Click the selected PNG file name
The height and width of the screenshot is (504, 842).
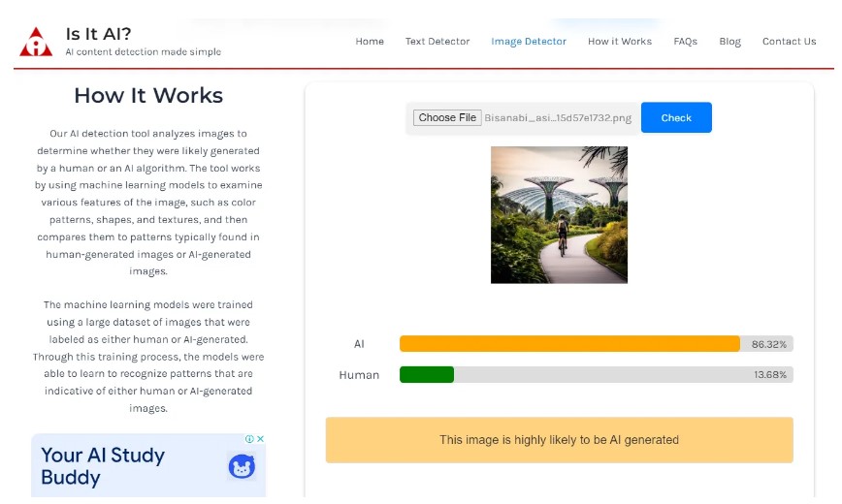[558, 117]
